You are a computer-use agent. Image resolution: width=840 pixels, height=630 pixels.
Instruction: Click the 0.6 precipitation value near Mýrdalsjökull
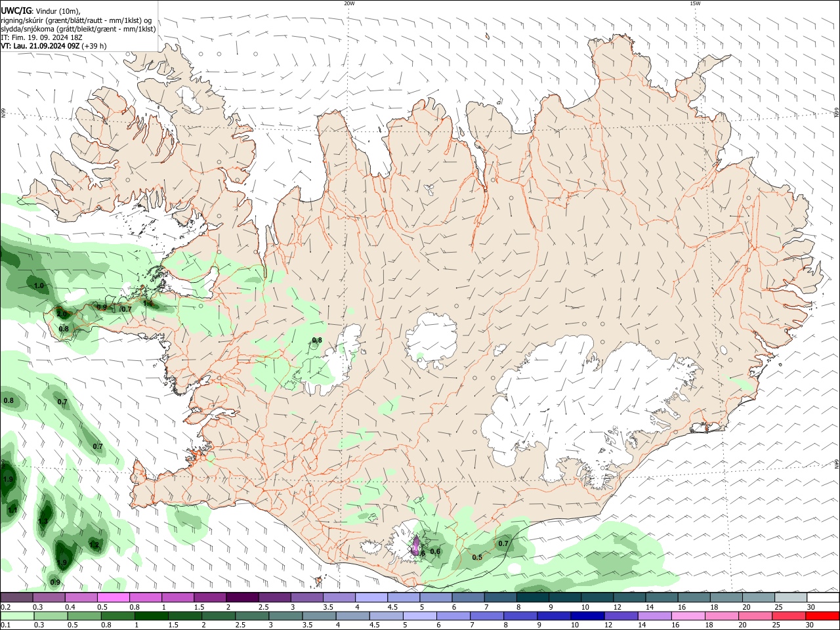(x=434, y=551)
